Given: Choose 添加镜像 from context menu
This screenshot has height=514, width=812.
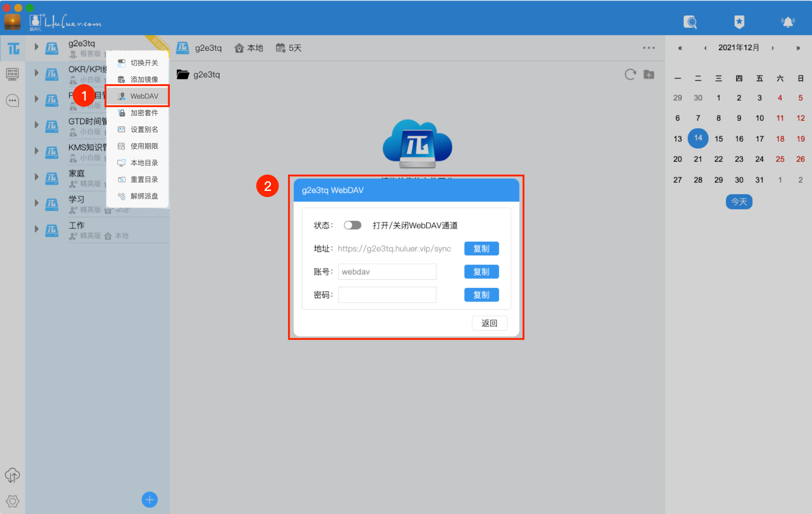Looking at the screenshot, I should point(138,79).
